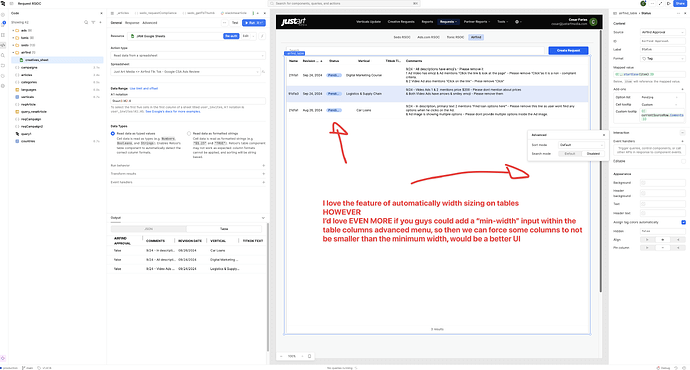This screenshot has width=690, height=370.
Task: Click the Test button
Action: [x=235, y=23]
